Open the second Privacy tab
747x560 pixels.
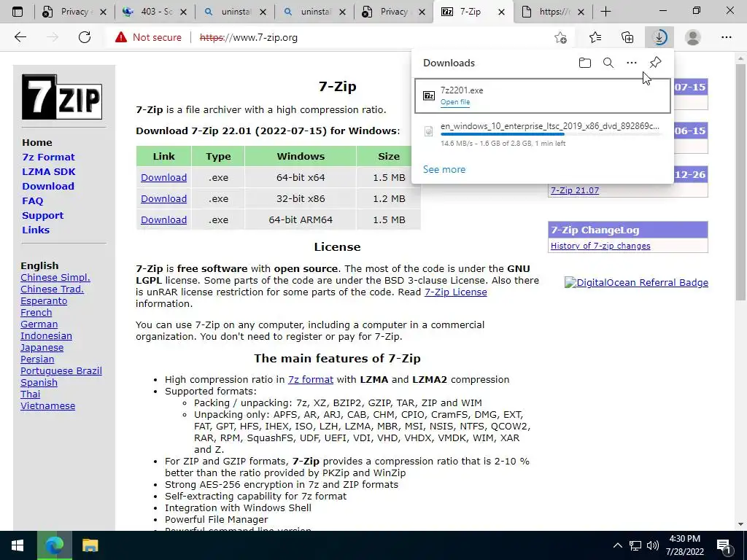tap(394, 12)
